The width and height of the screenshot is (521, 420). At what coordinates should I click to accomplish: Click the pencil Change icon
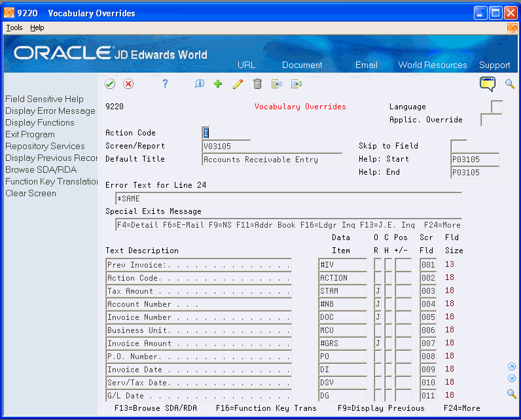(x=238, y=84)
